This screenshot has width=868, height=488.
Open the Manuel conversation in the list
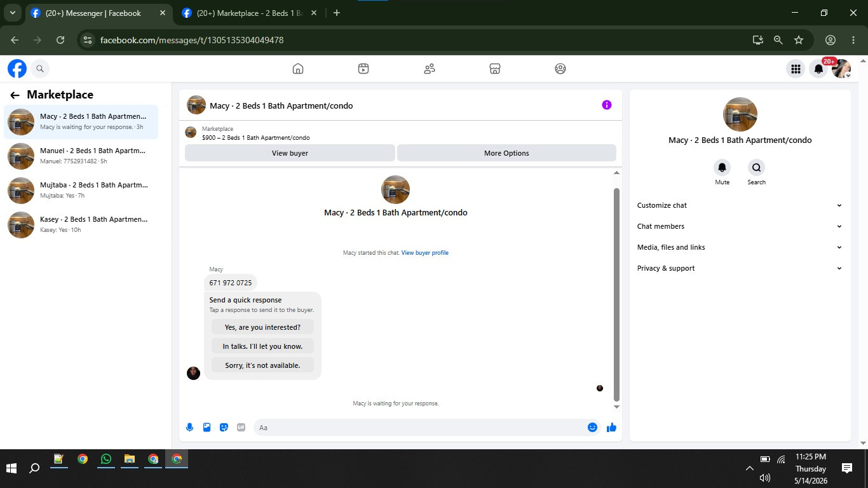point(81,156)
